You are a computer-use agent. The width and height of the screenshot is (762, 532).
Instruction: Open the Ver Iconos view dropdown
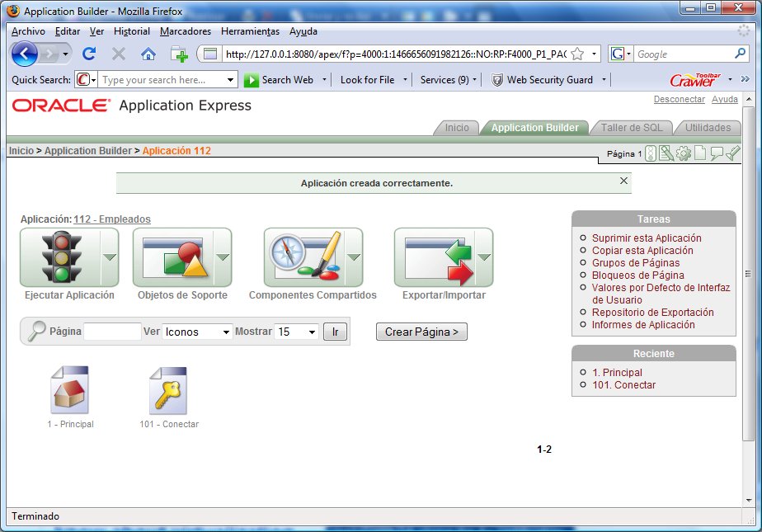[x=197, y=332]
